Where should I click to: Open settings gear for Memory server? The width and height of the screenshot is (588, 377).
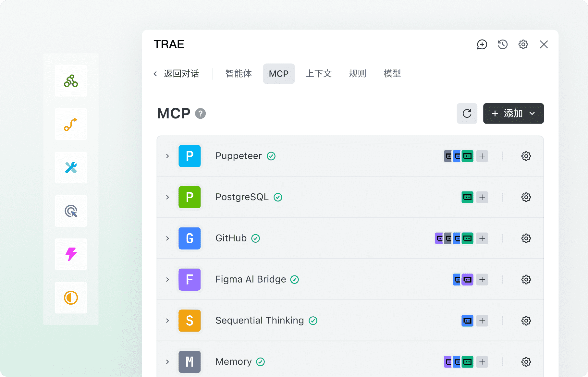click(x=526, y=362)
